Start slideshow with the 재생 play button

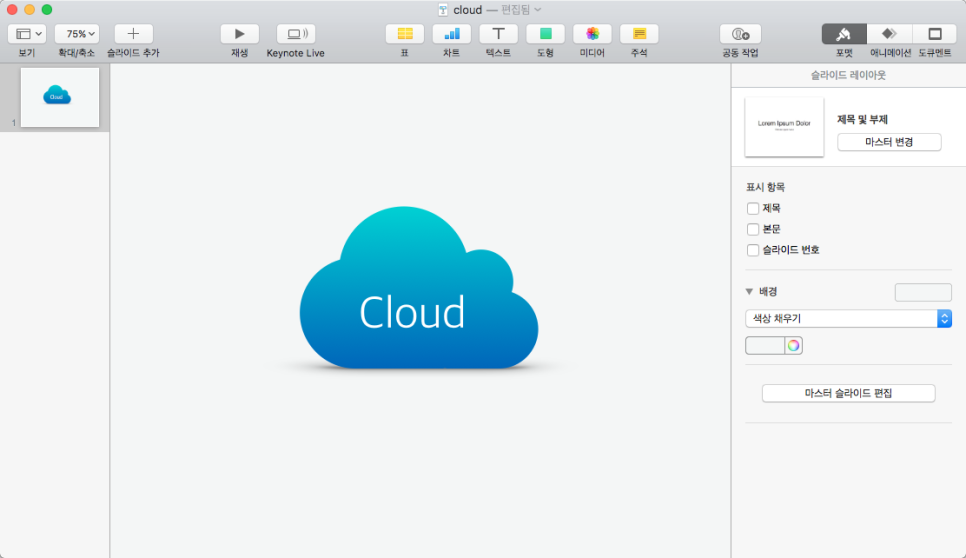pos(240,34)
